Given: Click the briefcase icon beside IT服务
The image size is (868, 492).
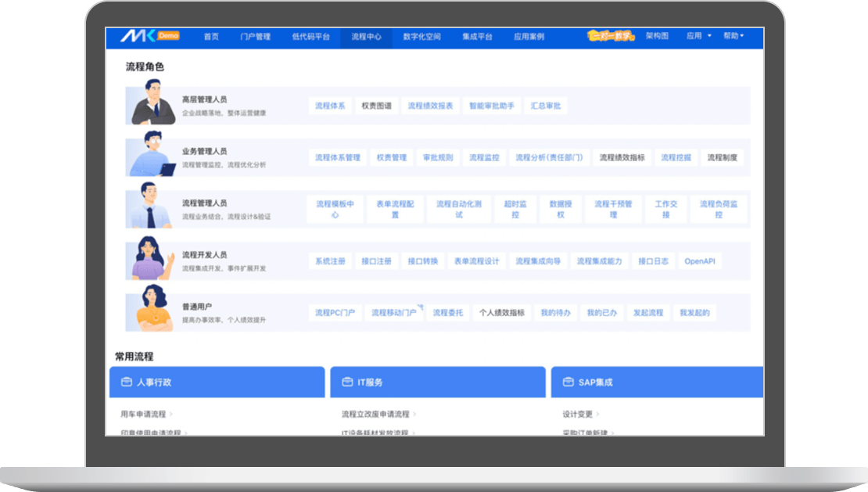Looking at the screenshot, I should point(346,382).
